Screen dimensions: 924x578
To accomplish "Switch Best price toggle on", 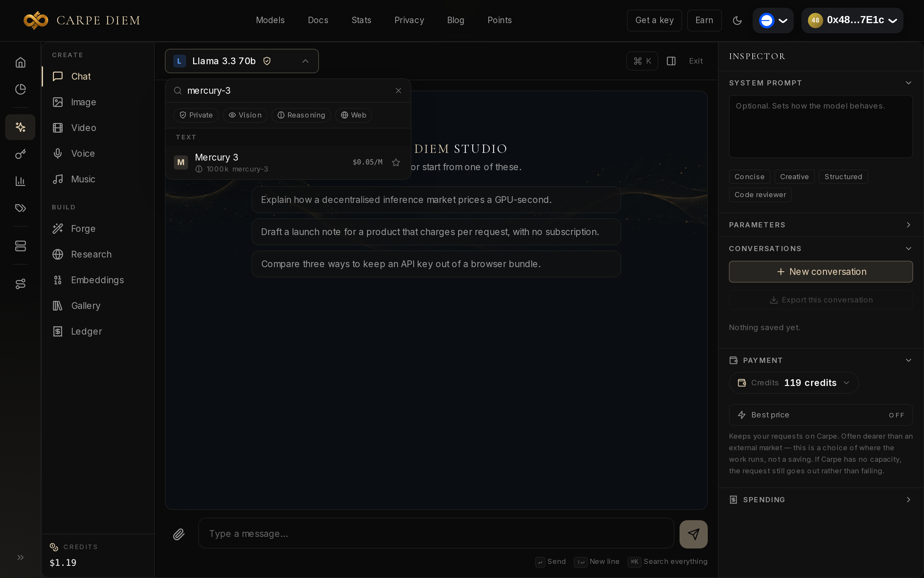I will (x=820, y=415).
